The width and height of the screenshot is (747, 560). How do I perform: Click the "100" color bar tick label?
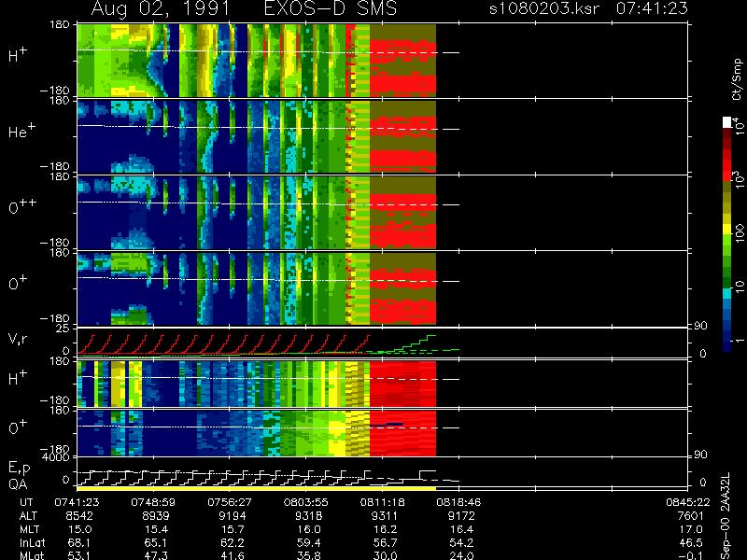(x=740, y=234)
